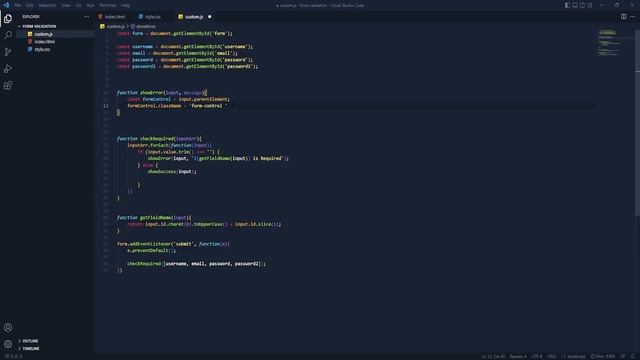640x360 pixels.
Task: Click the showSuccess(input) code line
Action: [172, 171]
